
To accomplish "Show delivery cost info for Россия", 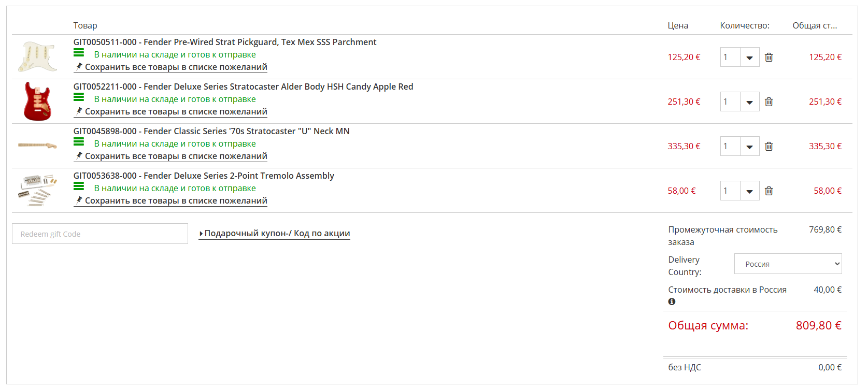I will tap(672, 301).
